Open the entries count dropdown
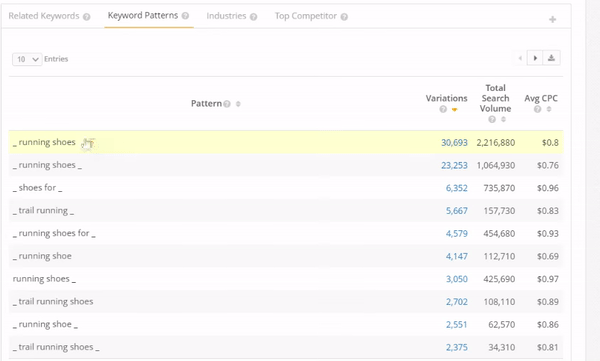The image size is (600, 361). tap(27, 59)
